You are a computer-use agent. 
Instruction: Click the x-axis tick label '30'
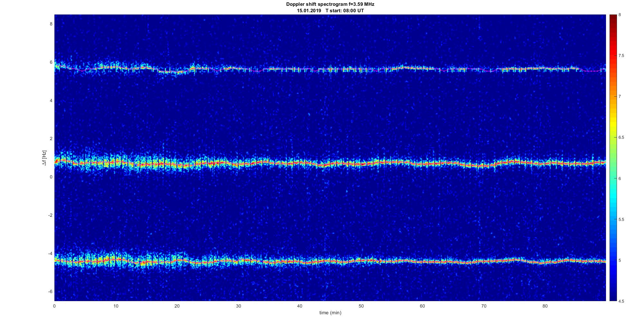[238, 306]
